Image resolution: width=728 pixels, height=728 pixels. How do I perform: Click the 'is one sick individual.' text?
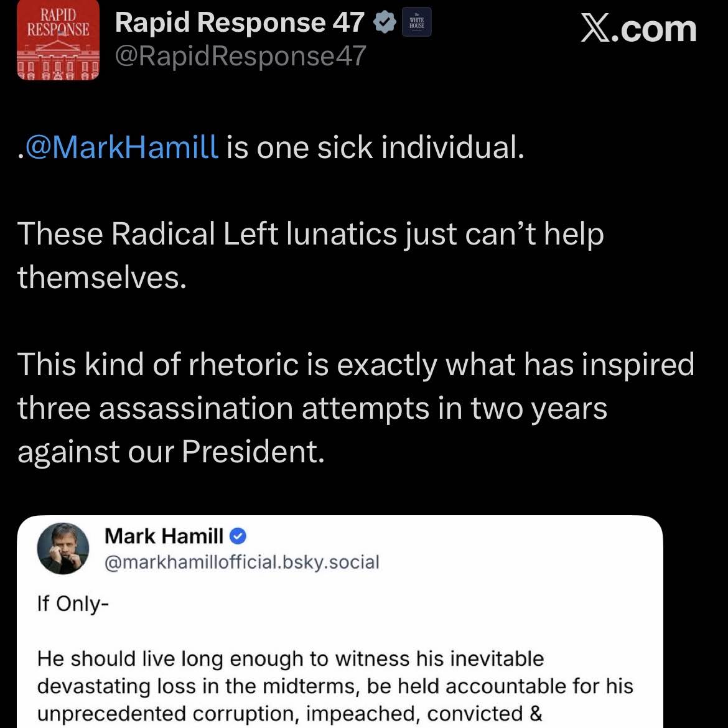tap(376, 147)
